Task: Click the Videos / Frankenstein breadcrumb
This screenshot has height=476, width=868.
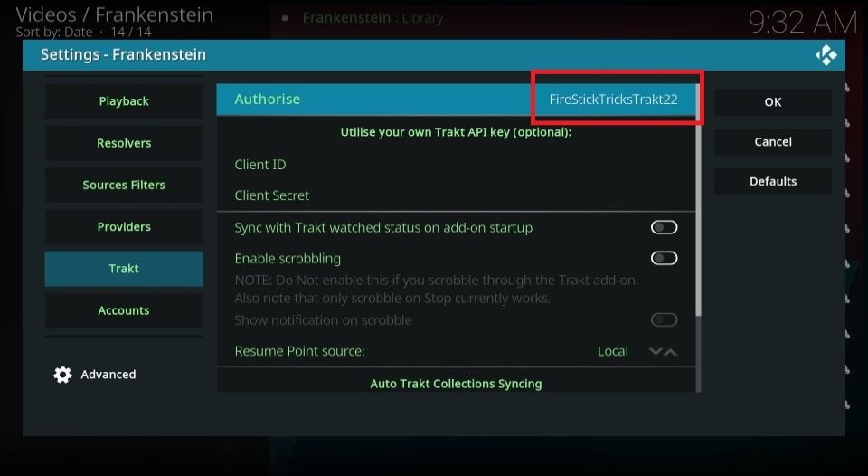Action: [x=115, y=14]
